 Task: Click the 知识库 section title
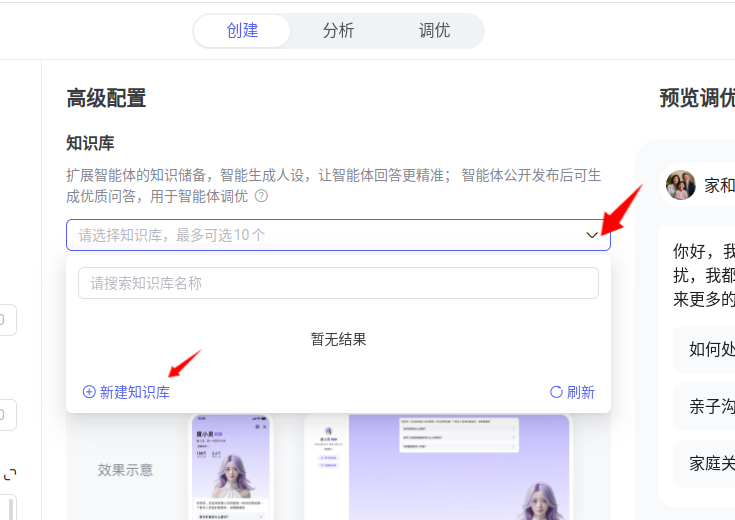click(90, 143)
